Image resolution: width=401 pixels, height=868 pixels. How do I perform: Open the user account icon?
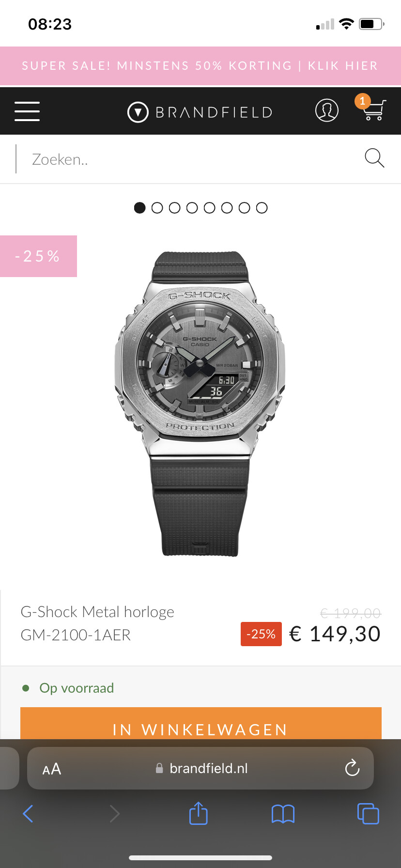pyautogui.click(x=327, y=110)
